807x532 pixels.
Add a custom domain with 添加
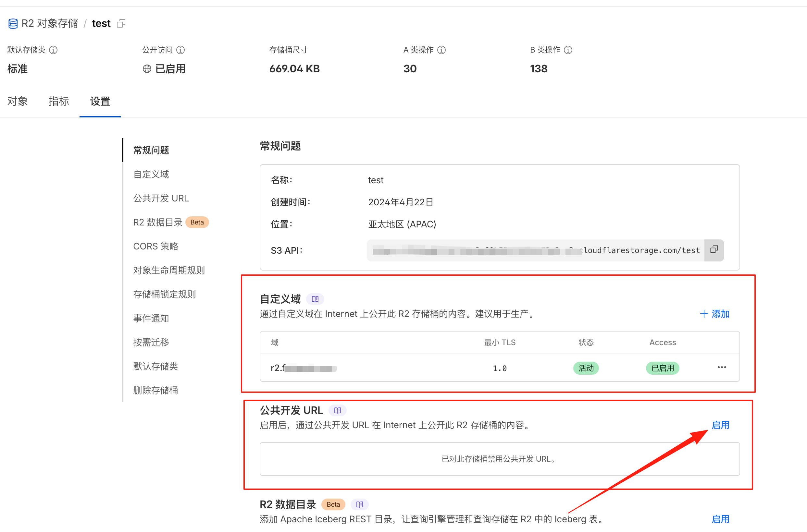tap(715, 313)
